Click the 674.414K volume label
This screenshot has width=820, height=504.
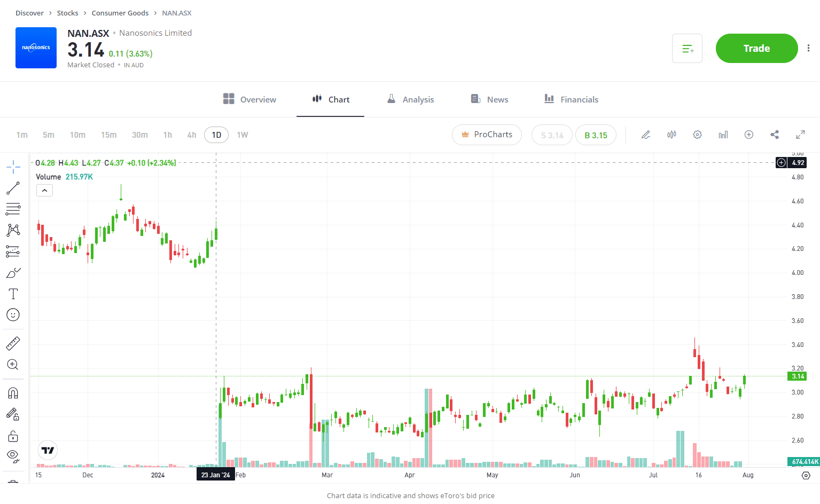point(805,461)
